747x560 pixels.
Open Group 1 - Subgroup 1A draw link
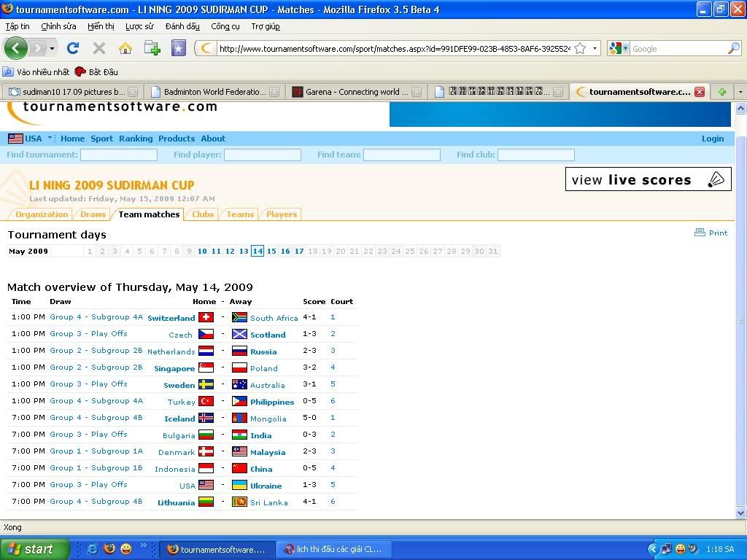(x=96, y=451)
